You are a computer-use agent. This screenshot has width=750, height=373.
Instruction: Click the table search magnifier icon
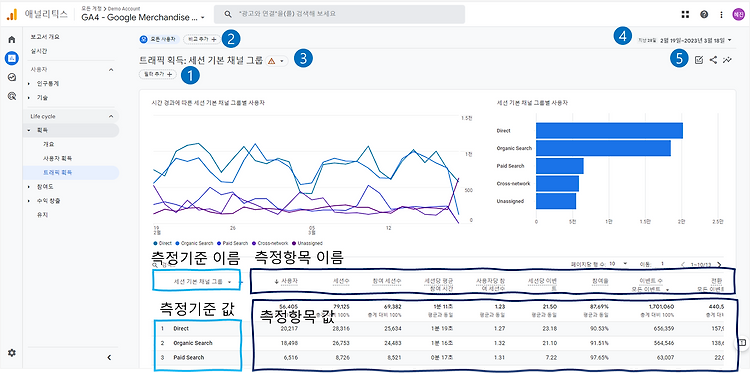pyautogui.click(x=154, y=264)
